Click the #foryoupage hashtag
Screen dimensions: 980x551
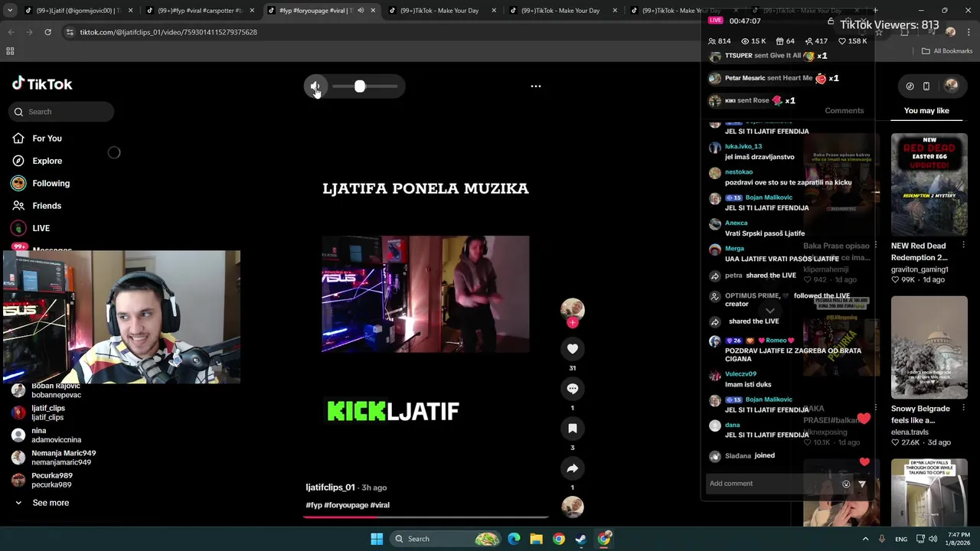(345, 505)
